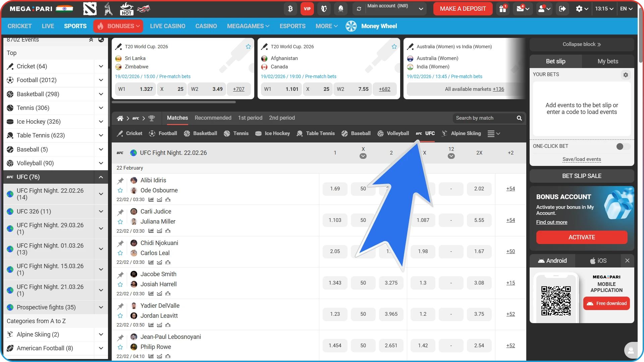Open the gifts icon with notification badge

coord(502,9)
